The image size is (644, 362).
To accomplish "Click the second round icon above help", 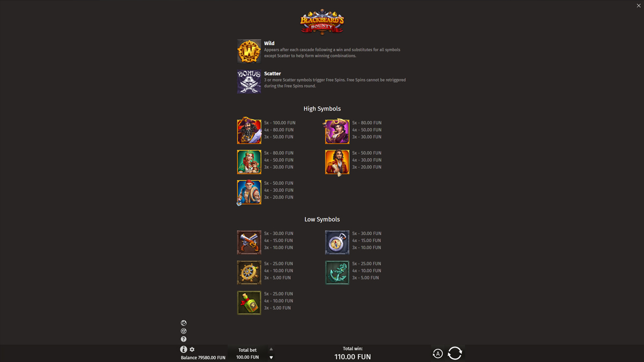I will [x=184, y=331].
